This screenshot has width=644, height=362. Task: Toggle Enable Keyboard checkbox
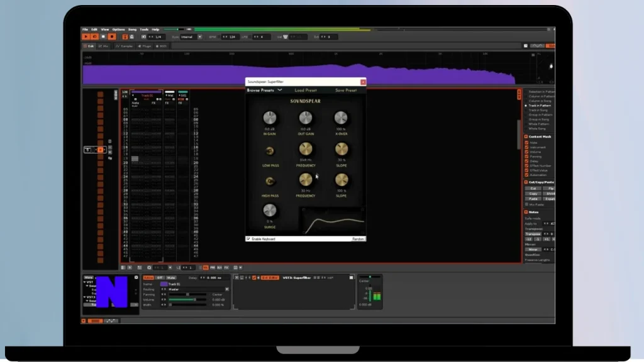pos(248,239)
